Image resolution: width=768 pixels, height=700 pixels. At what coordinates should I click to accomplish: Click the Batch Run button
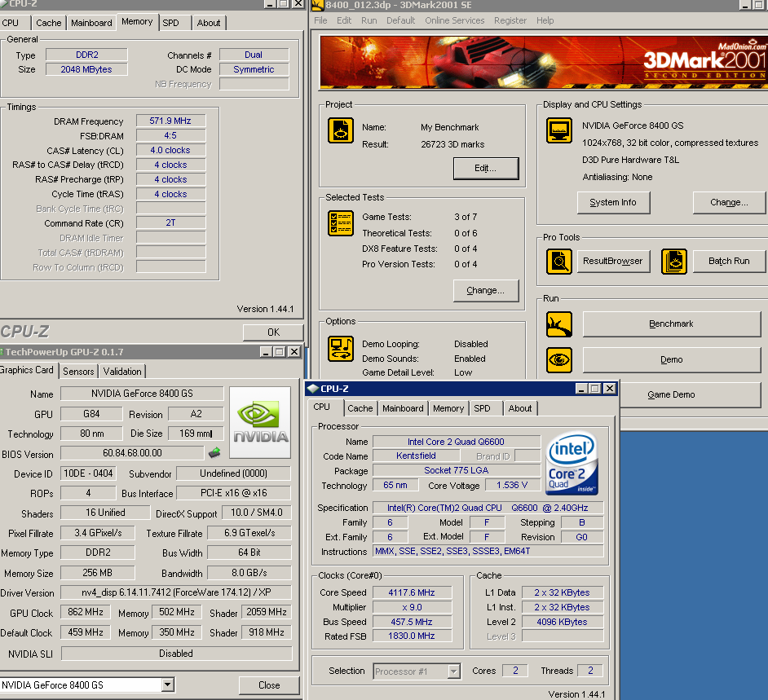[729, 262]
